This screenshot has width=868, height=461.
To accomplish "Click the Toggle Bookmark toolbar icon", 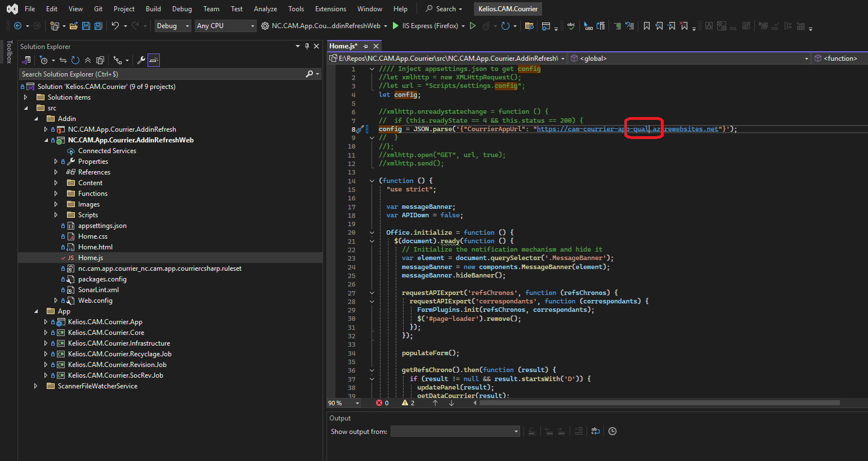I will (647, 26).
